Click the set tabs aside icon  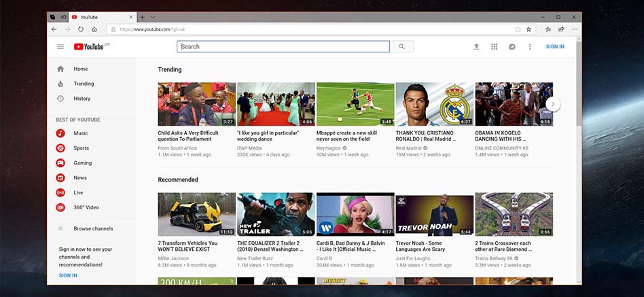click(63, 17)
